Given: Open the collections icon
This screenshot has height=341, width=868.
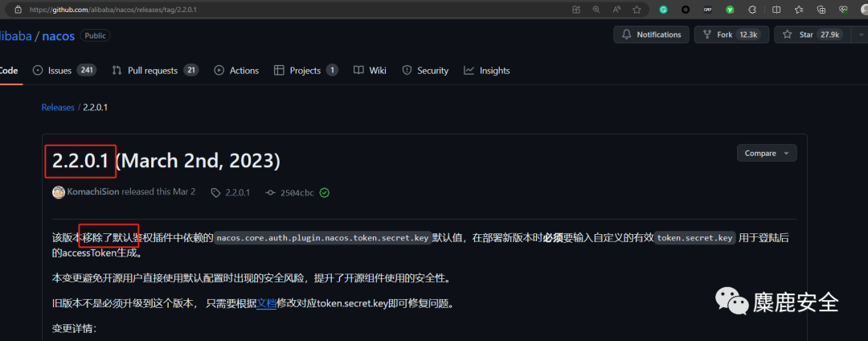Looking at the screenshot, I should coord(821,10).
